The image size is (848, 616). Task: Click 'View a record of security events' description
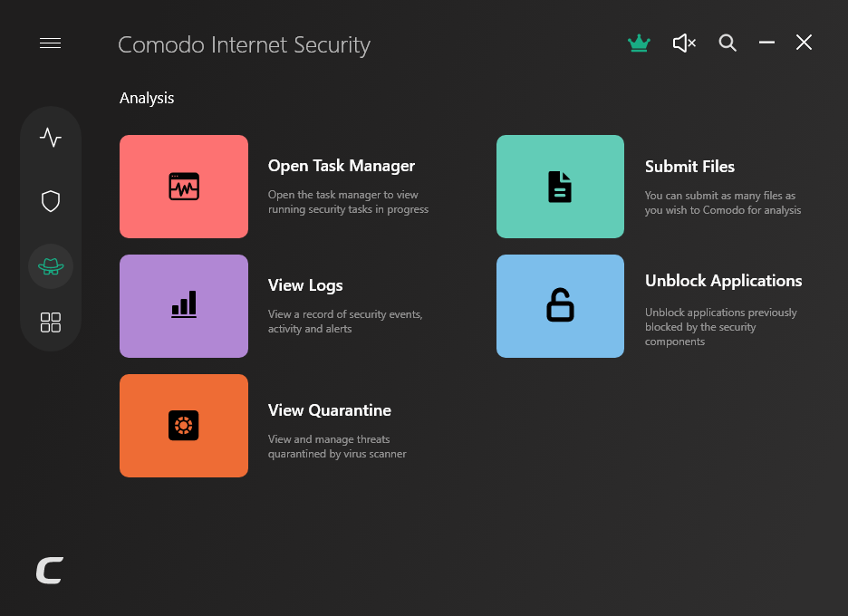(345, 322)
